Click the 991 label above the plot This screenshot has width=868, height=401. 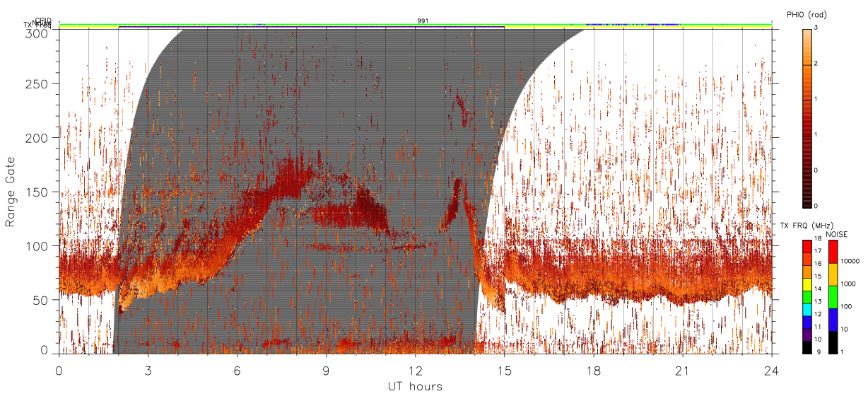(x=423, y=21)
